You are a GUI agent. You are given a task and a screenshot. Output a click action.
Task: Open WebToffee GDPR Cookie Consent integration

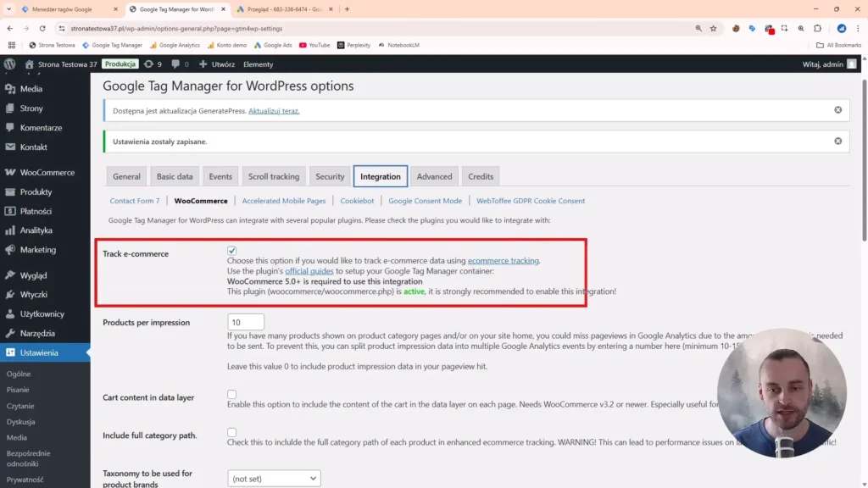point(531,201)
